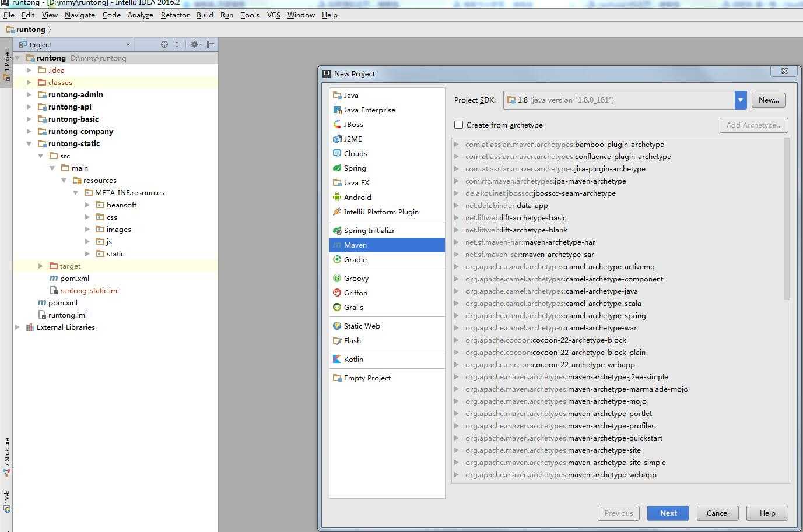Collapse the META-INF.resources folder

tap(76, 192)
